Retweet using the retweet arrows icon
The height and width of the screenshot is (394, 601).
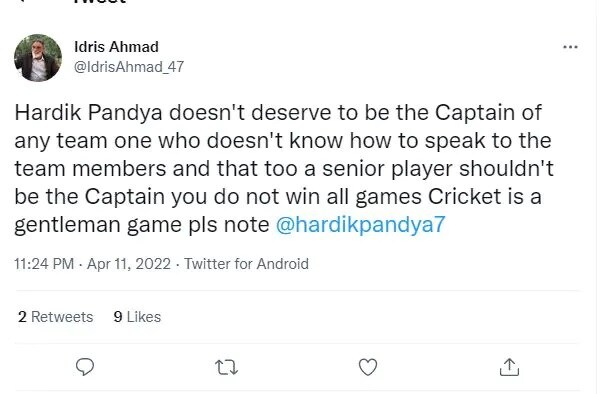[227, 367]
